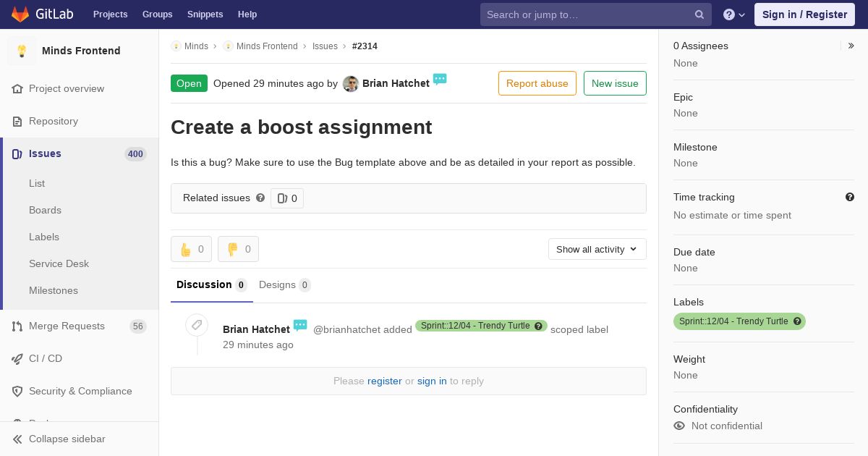Click the chat badge beside the author name
This screenshot has width=868, height=456.
click(x=440, y=79)
